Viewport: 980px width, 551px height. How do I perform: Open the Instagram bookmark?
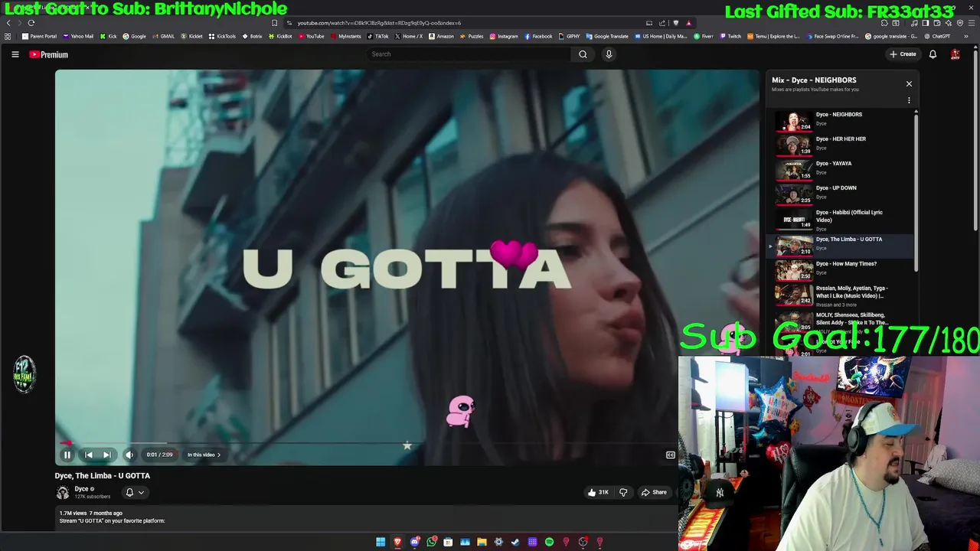(504, 36)
